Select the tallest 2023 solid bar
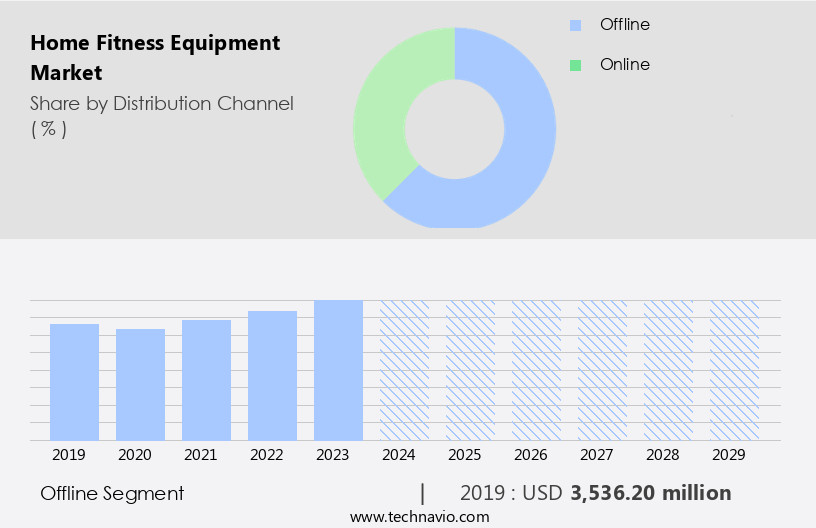The image size is (816, 528). (x=338, y=370)
